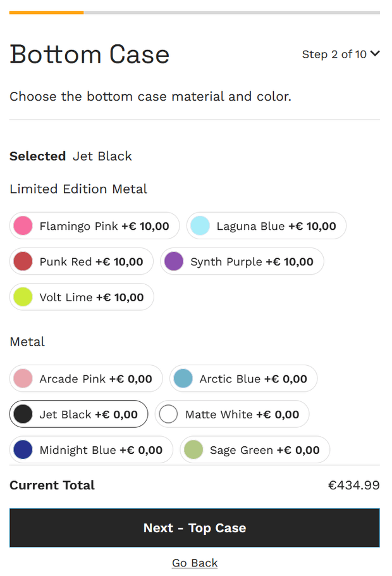
Task: Select the Jet Black metal option
Action: coord(79,415)
